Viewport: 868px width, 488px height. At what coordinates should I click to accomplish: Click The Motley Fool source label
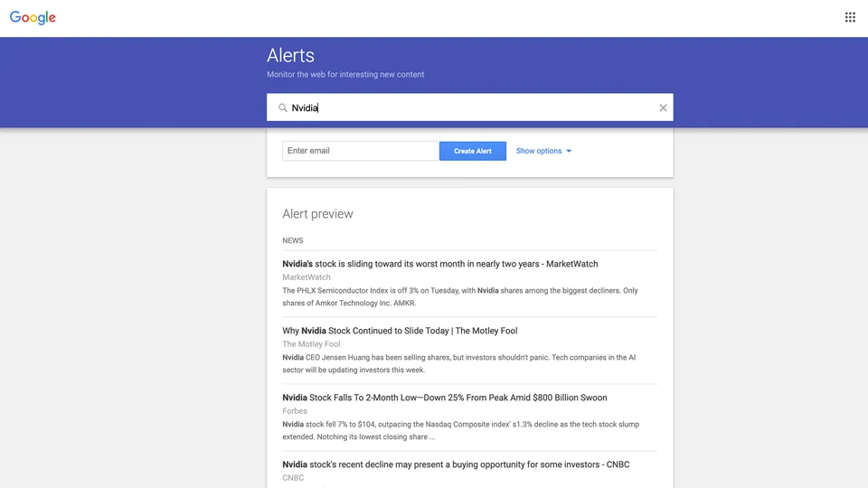click(x=311, y=344)
